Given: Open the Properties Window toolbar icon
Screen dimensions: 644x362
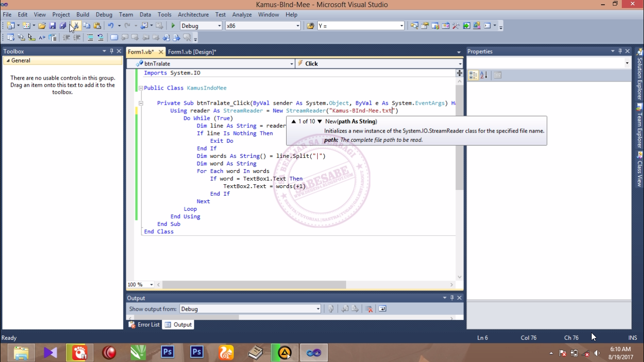Looking at the screenshot, I should pyautogui.click(x=425, y=26).
